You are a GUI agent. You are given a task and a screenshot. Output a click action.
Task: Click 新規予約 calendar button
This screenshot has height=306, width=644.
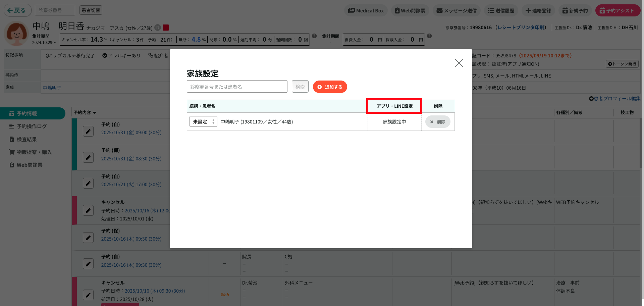tap(575, 11)
